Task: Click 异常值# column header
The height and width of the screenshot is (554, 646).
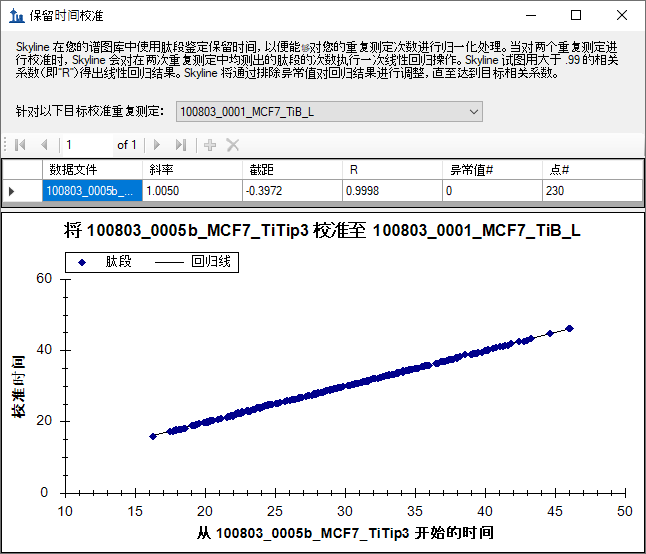Action: [x=492, y=170]
